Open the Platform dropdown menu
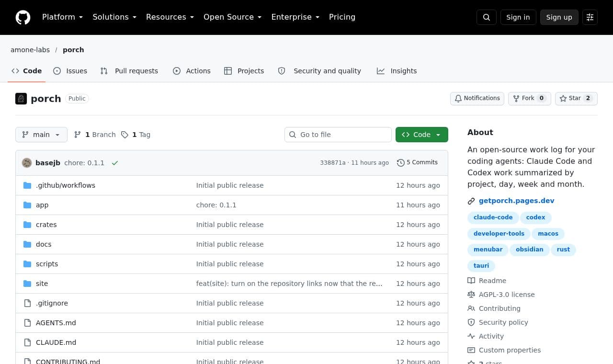613x364 pixels. click(63, 17)
